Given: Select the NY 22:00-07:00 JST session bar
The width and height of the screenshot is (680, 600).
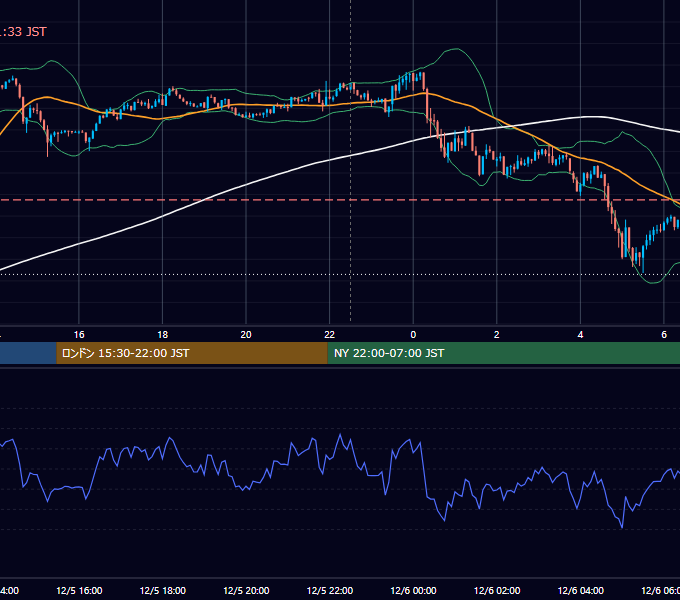Looking at the screenshot, I should point(503,353).
